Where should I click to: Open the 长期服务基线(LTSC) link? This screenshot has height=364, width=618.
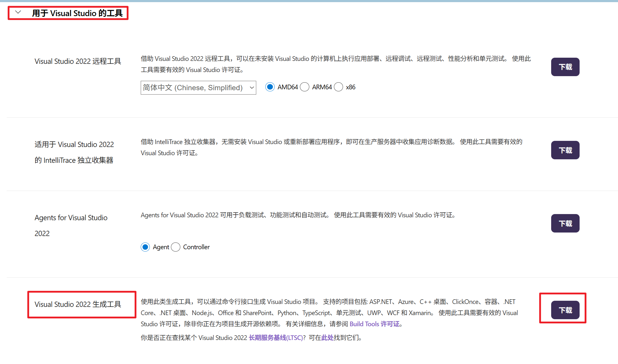pyautogui.click(x=276, y=338)
